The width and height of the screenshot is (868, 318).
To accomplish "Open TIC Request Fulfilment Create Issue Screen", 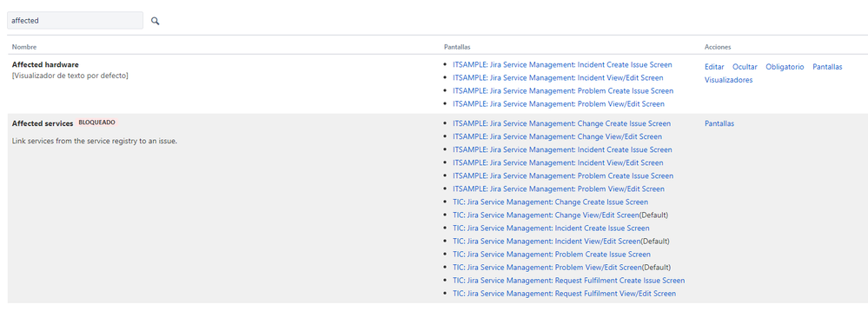I will (568, 281).
